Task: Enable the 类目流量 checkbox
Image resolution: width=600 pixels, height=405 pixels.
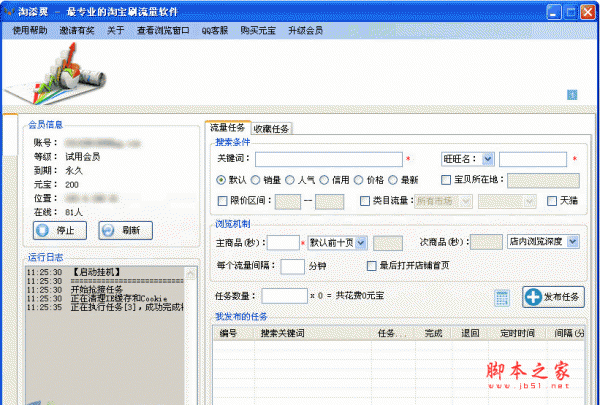Action: coord(365,201)
